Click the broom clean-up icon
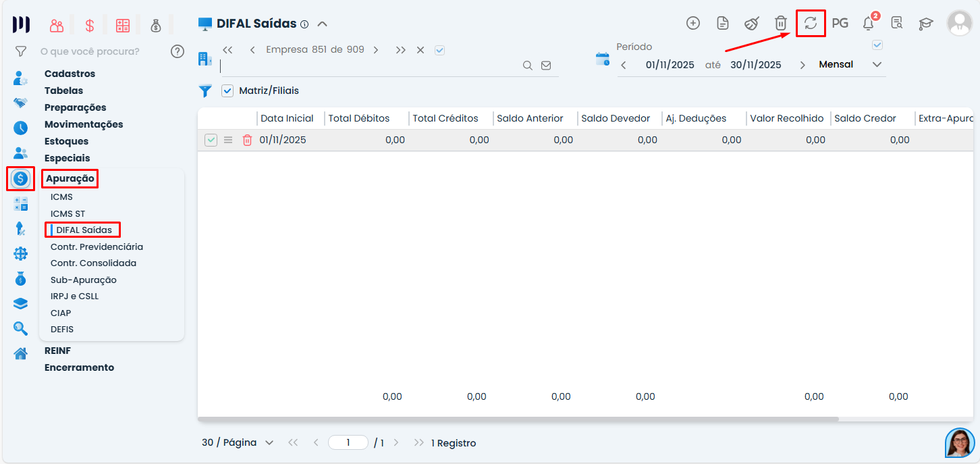This screenshot has width=980, height=464. (x=752, y=23)
